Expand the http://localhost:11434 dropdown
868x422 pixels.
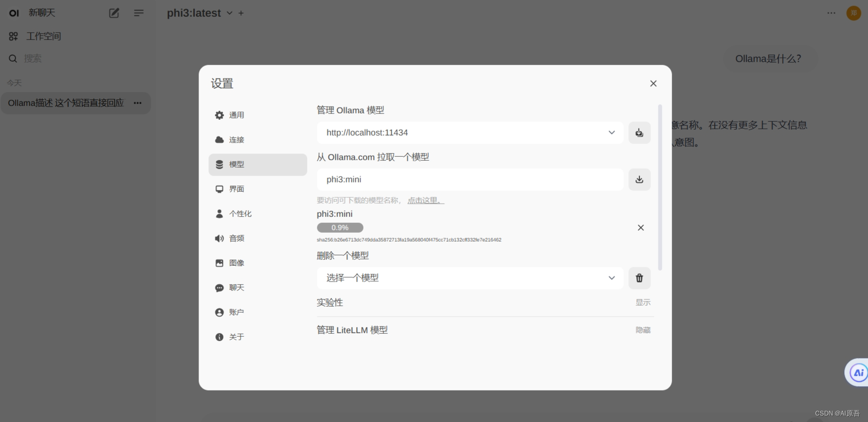(470, 133)
